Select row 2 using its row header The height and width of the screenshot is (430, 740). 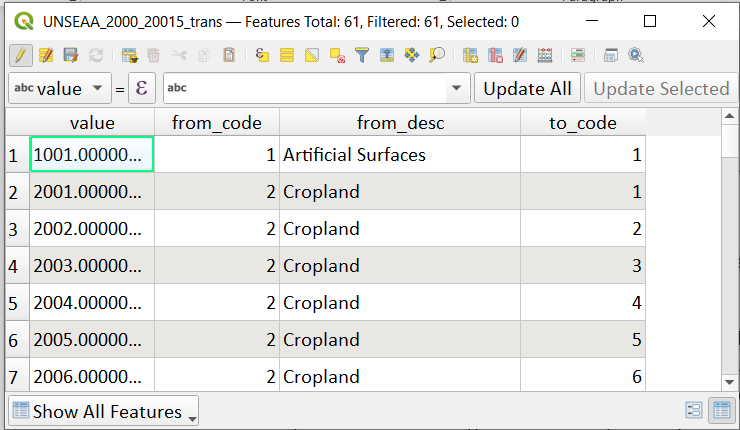pos(17,192)
